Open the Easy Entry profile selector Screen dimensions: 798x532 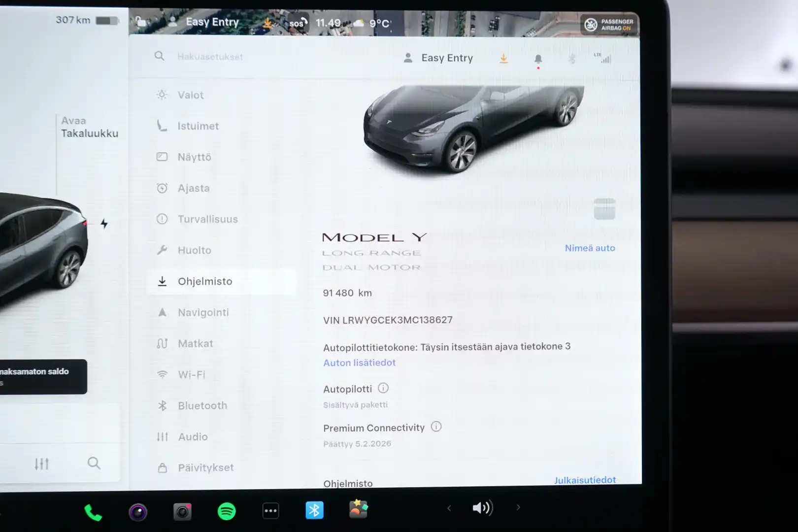pyautogui.click(x=438, y=58)
